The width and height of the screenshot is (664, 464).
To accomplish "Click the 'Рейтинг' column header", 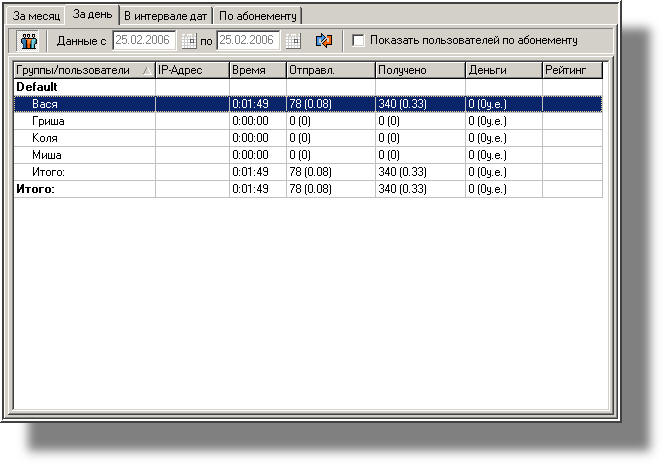I will (x=572, y=71).
